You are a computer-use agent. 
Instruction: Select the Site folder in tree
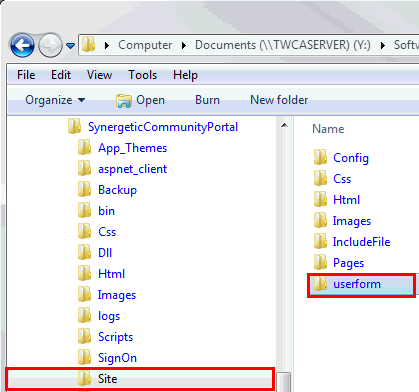pyautogui.click(x=140, y=379)
